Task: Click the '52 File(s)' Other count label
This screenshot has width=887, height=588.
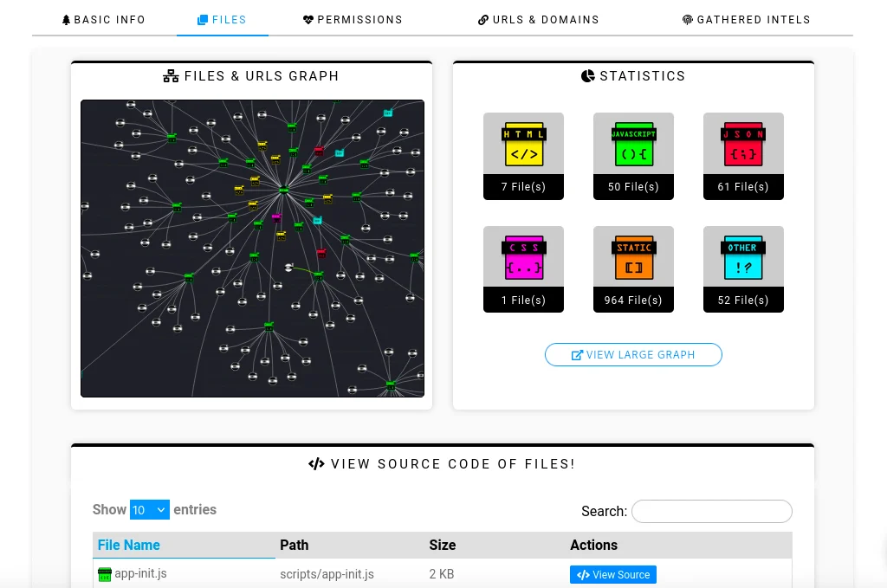Action: pos(743,300)
